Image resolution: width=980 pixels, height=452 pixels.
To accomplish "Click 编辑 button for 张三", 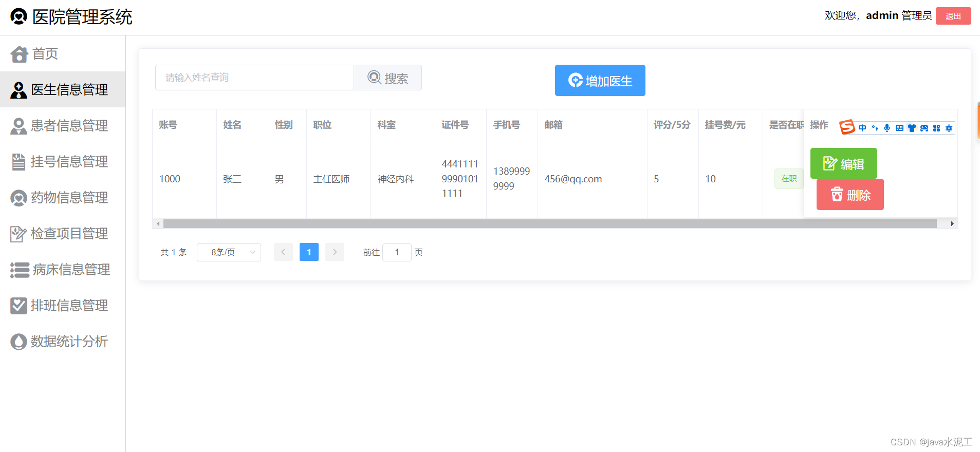I will 843,163.
